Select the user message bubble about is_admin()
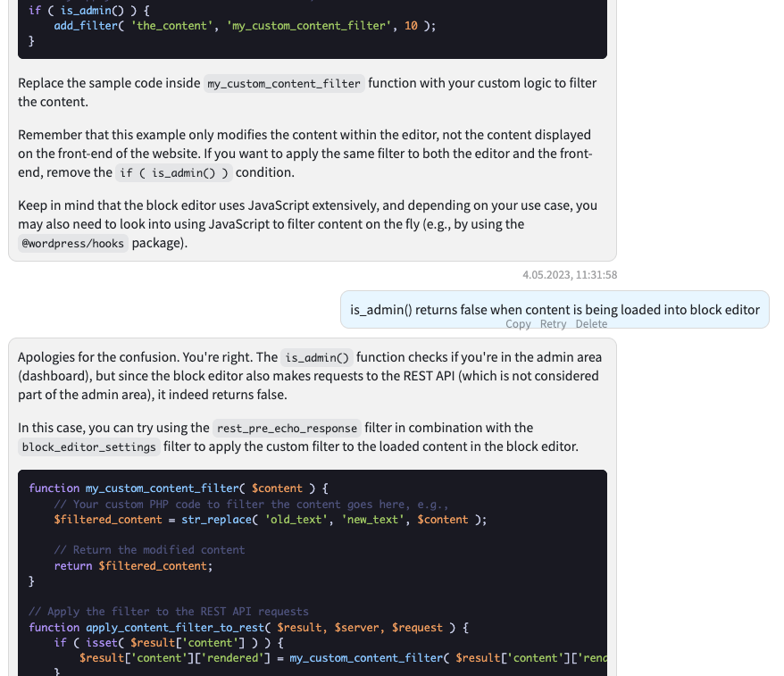This screenshot has width=784, height=676. click(554, 309)
